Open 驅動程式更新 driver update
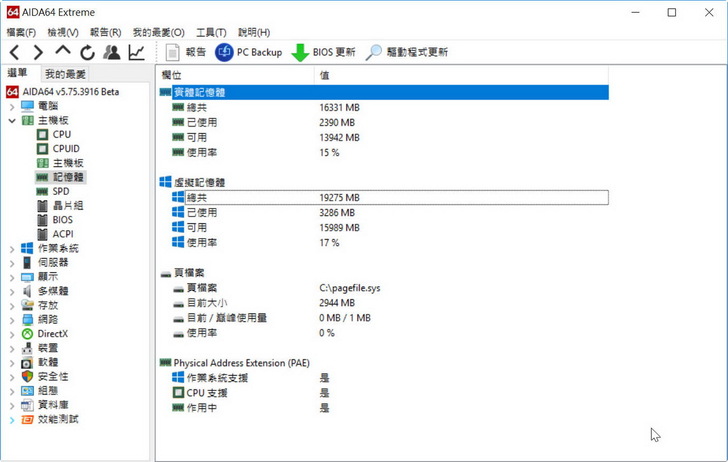This screenshot has height=462, width=728. click(x=407, y=52)
